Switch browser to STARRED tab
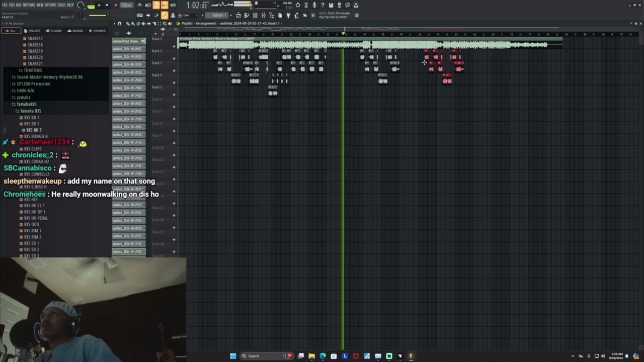Viewport: 644px width, 362px height. 97,31
